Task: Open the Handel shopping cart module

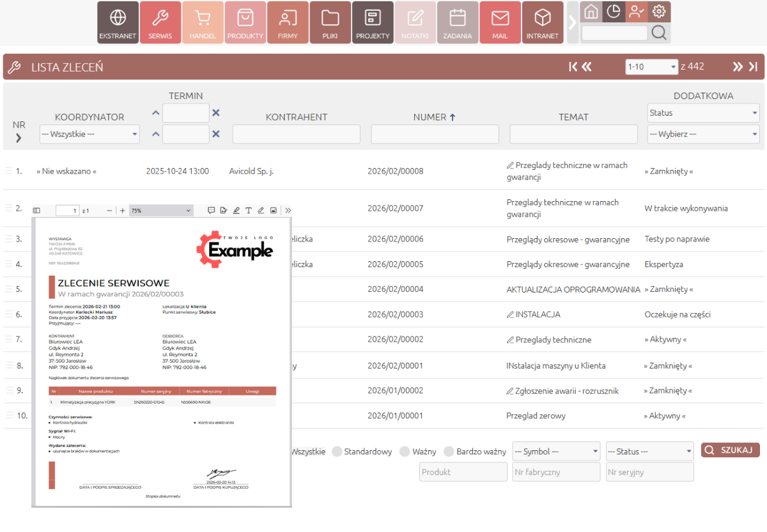Action: point(203,22)
